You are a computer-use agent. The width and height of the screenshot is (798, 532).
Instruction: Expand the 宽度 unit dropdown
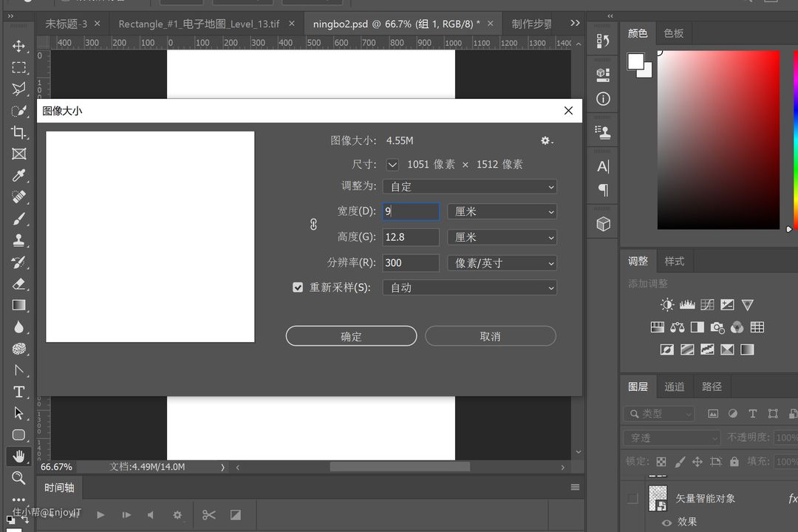pyautogui.click(x=502, y=212)
